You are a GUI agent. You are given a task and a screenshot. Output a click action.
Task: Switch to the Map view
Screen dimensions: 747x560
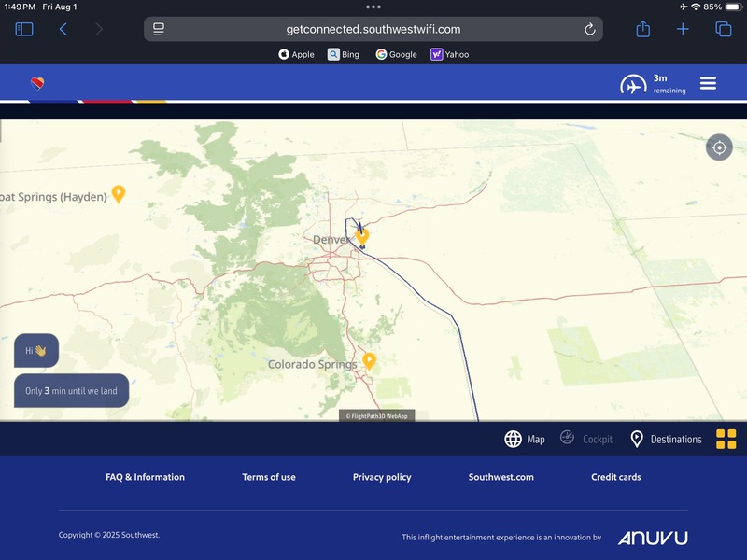(525, 439)
